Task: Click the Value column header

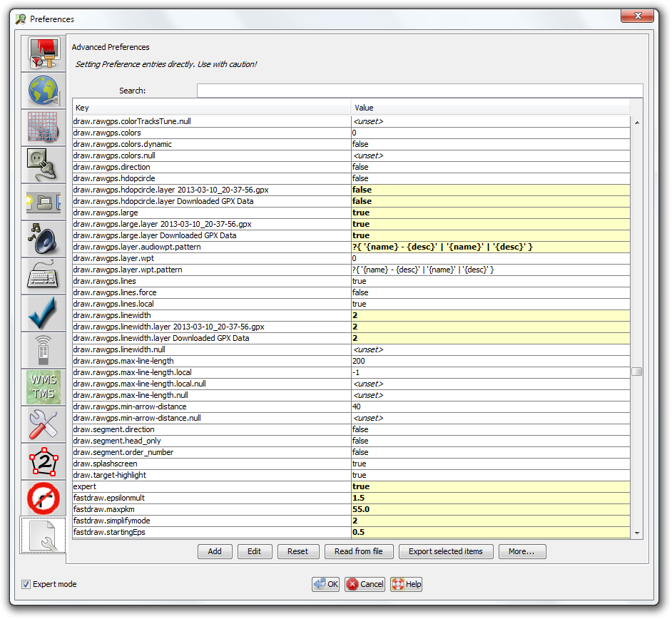Action: pyautogui.click(x=491, y=108)
